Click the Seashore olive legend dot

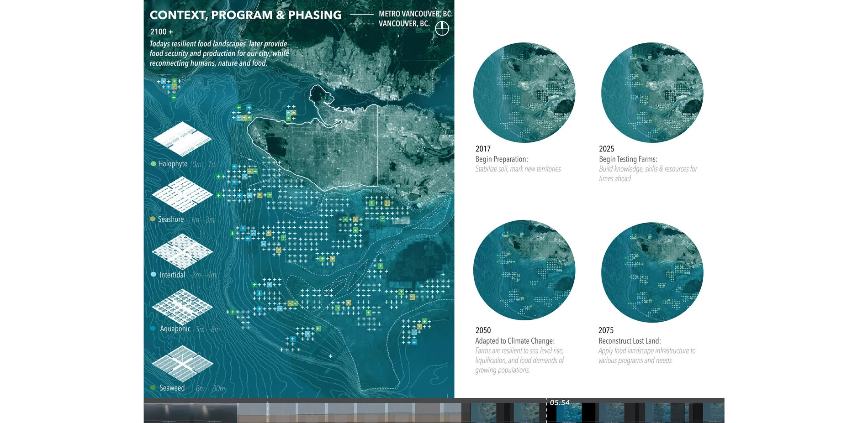153,219
